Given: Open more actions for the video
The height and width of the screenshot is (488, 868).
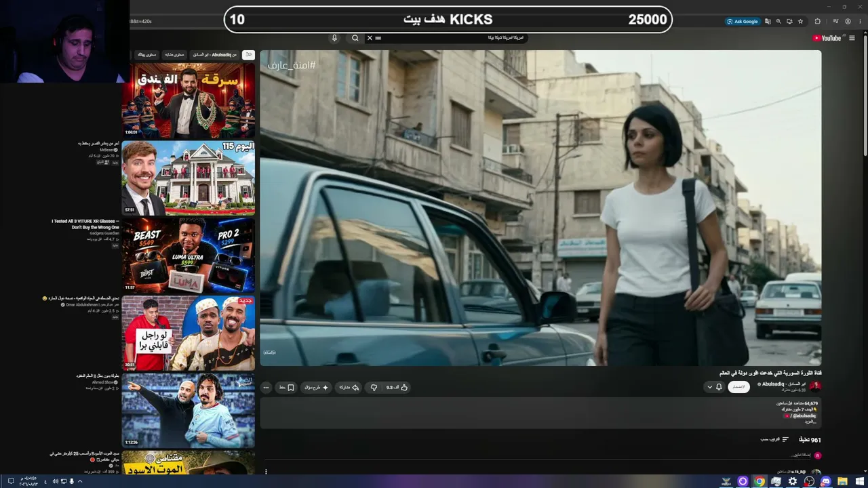Looking at the screenshot, I should click(266, 388).
